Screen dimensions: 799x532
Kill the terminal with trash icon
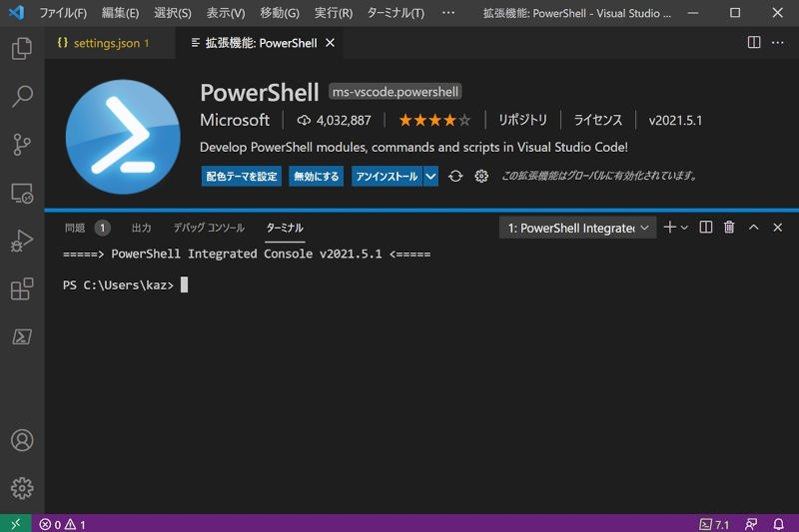click(729, 227)
